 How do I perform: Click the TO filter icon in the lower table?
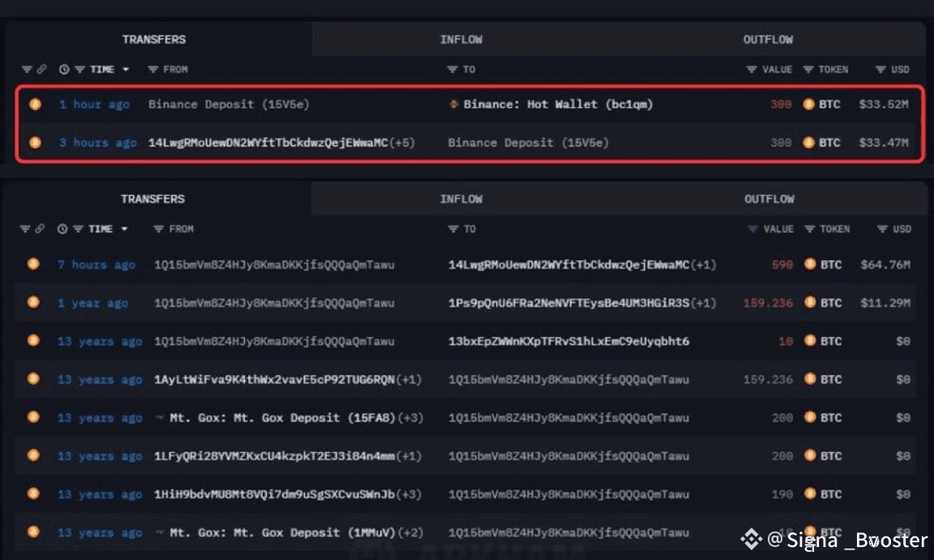(x=452, y=229)
